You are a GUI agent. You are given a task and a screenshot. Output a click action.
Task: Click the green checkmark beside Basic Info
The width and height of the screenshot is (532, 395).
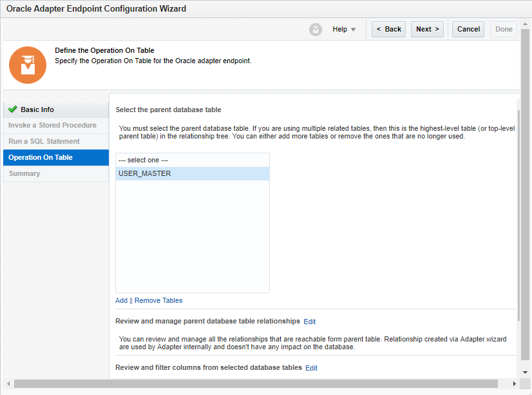pyautogui.click(x=13, y=110)
